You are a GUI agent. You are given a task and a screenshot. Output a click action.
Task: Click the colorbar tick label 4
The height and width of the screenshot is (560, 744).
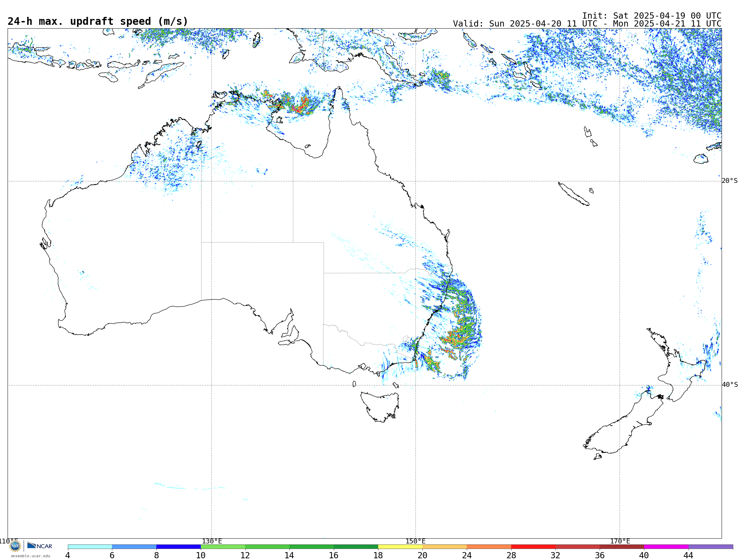(68, 556)
